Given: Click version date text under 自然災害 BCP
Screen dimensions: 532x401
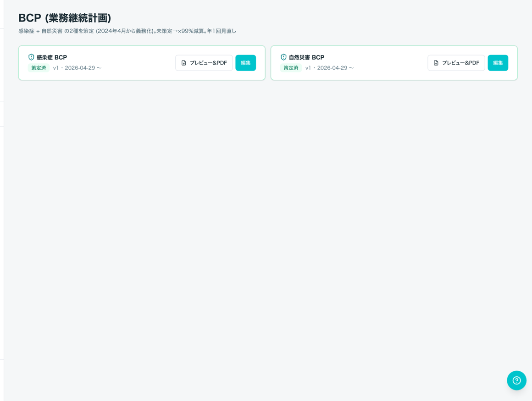Looking at the screenshot, I should (329, 68).
